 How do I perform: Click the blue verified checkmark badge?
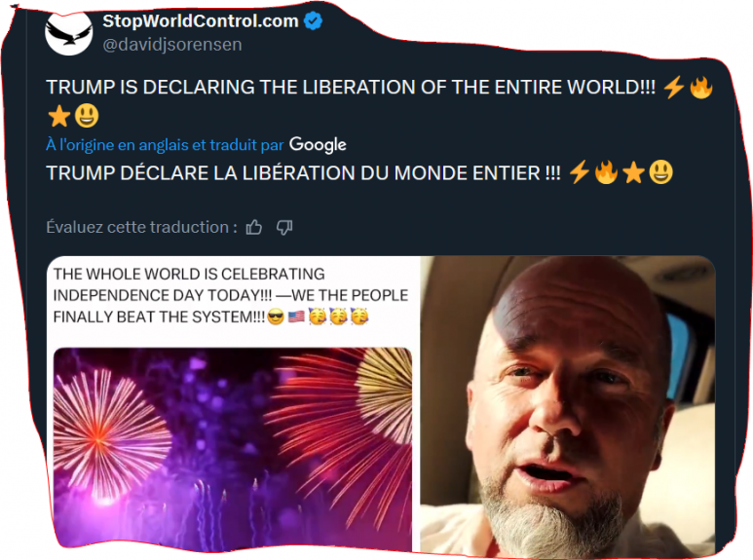(313, 21)
